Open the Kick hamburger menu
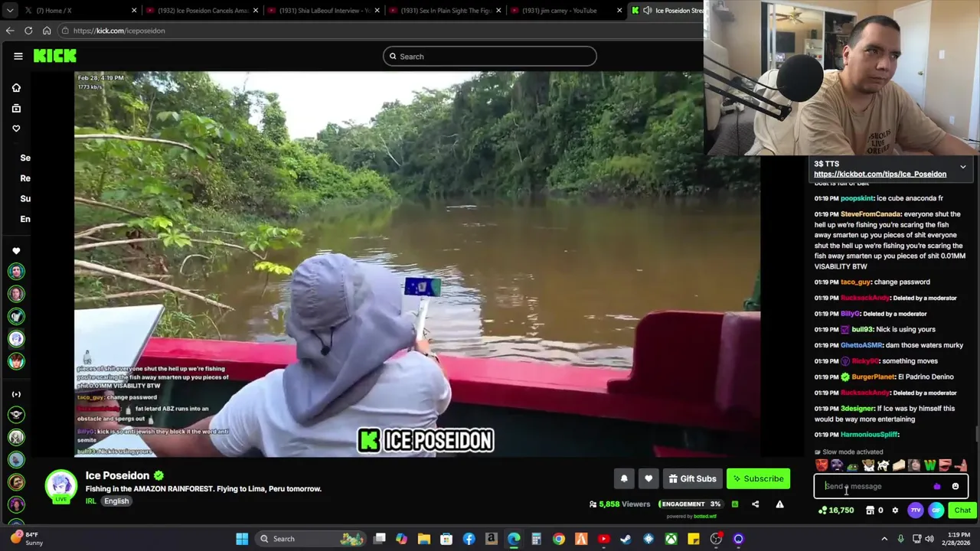Viewport: 980px width, 551px height. click(x=18, y=56)
